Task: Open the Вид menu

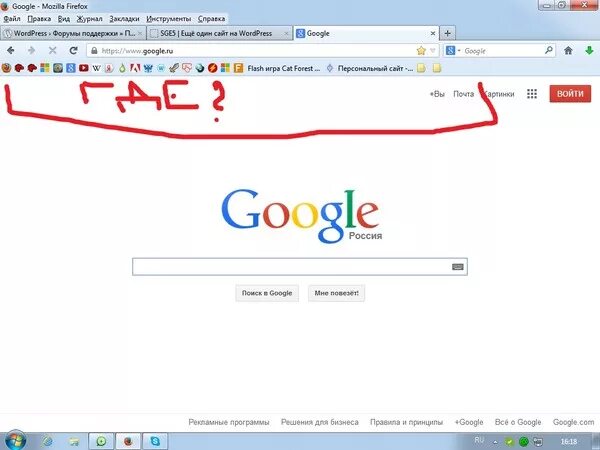Action: pyautogui.click(x=64, y=19)
